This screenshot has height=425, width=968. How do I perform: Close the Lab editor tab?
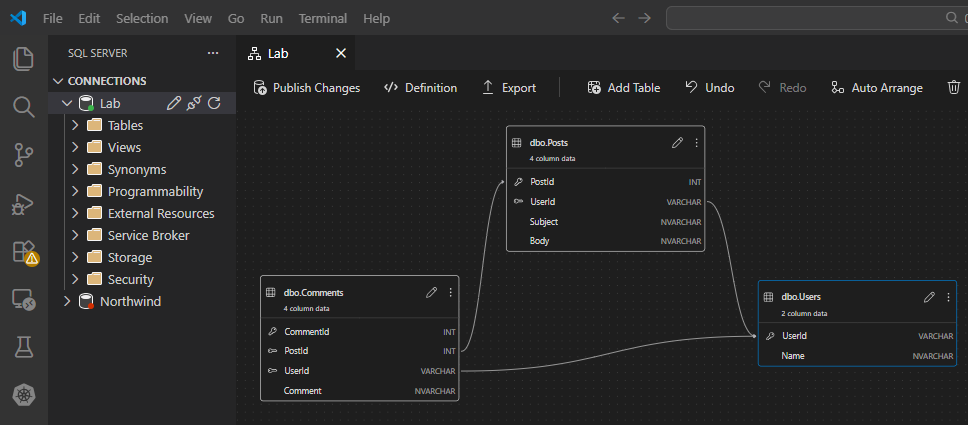(x=341, y=53)
